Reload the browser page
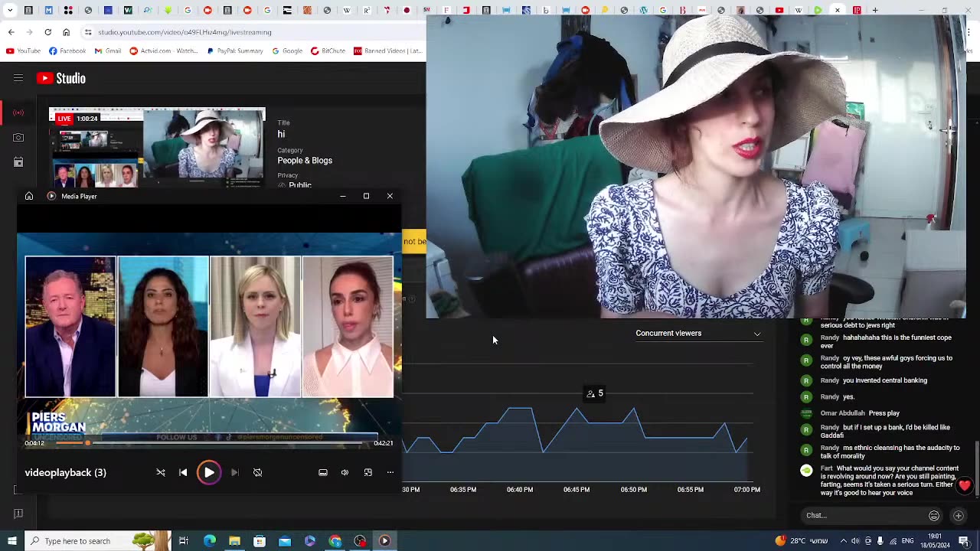 pos(47,32)
